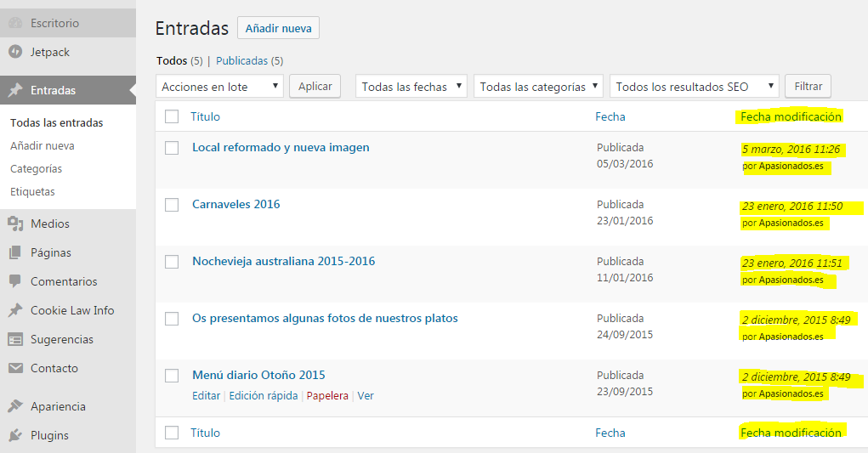Open Contacto in the sidebar

(x=67, y=368)
